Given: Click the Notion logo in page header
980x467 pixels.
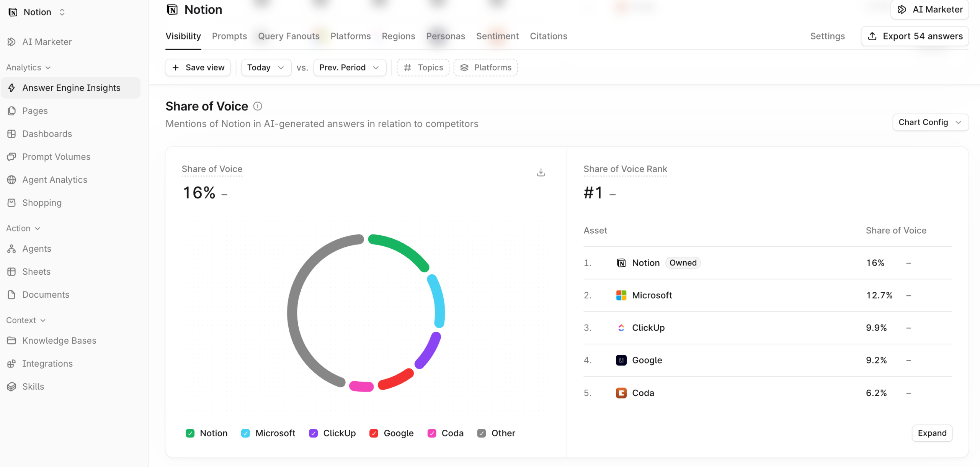Looking at the screenshot, I should pyautogui.click(x=172, y=10).
